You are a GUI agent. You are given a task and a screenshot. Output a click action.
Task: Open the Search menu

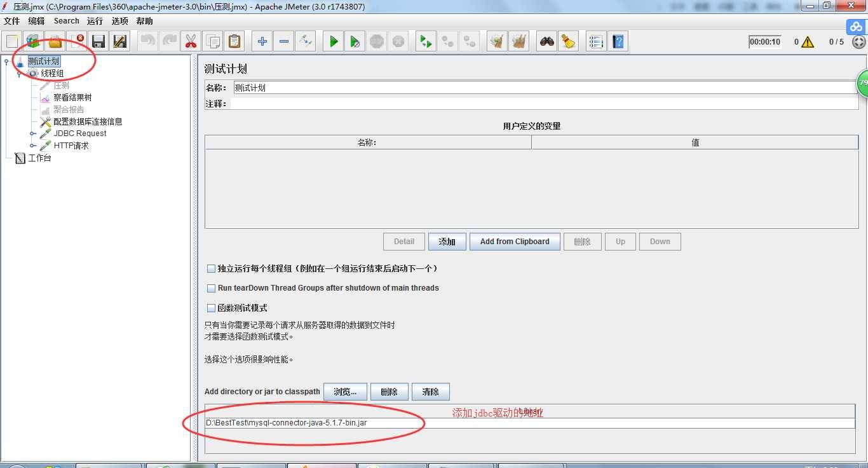66,21
